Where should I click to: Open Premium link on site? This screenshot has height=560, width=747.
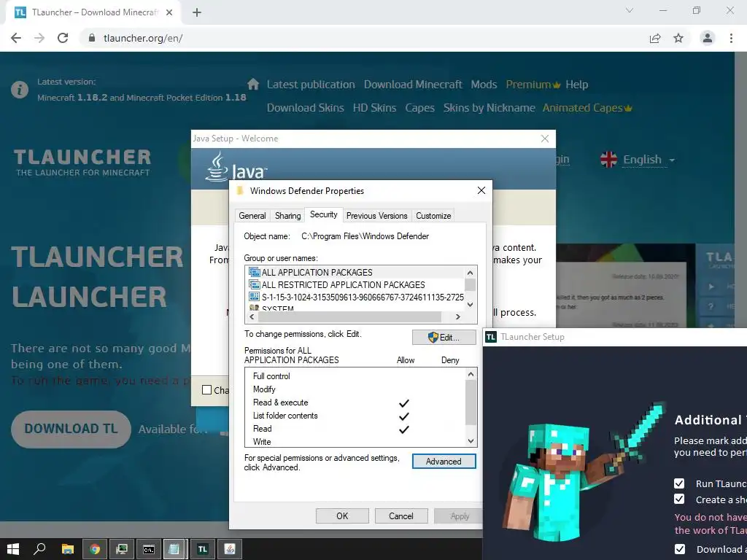pos(533,85)
